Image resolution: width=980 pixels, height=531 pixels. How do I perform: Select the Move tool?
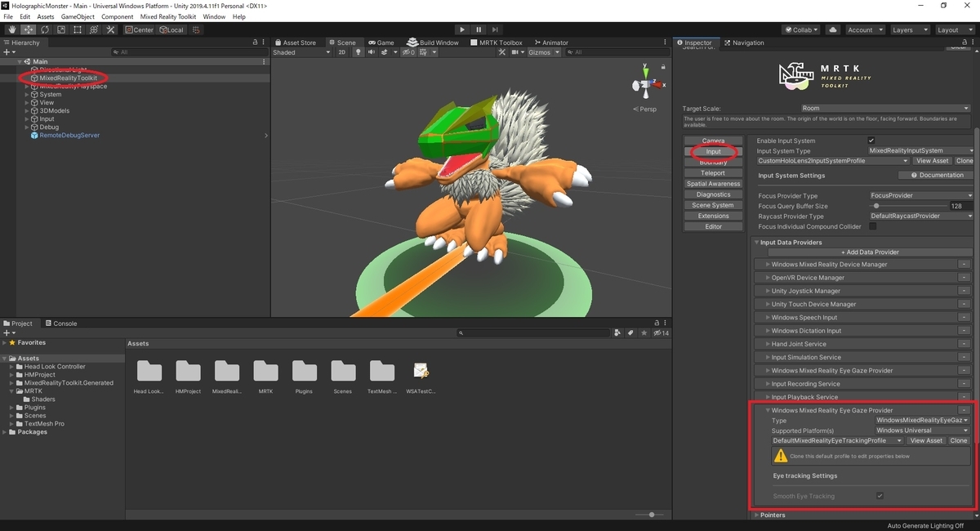pos(28,29)
